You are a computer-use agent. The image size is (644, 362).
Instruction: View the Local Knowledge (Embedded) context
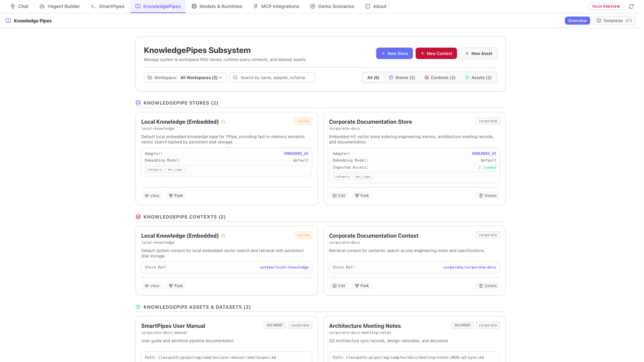(152, 286)
